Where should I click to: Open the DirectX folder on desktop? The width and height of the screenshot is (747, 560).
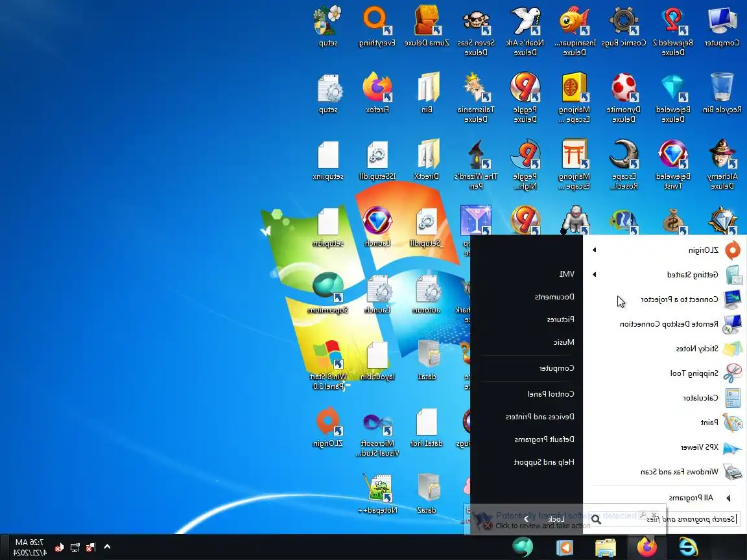pos(427,160)
